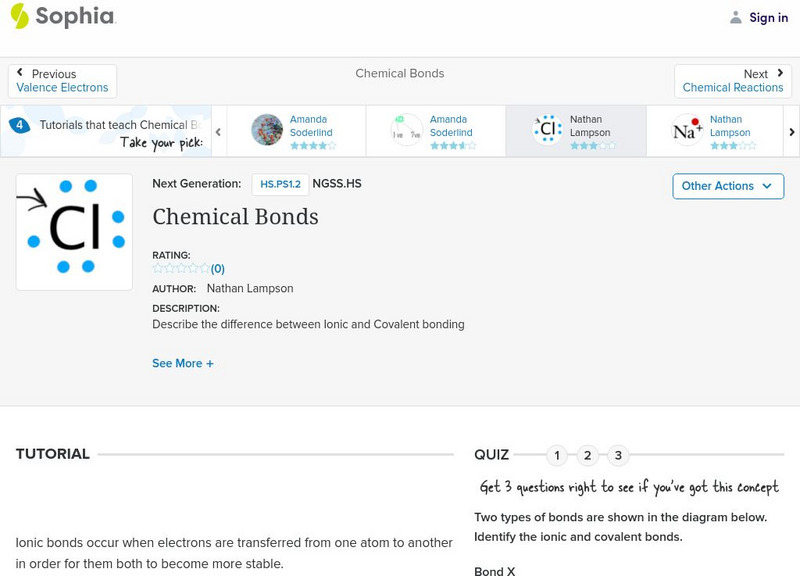Viewport: 800px width, 576px height.
Task: Click the HS.PS1.2 standard tag
Action: click(x=280, y=184)
